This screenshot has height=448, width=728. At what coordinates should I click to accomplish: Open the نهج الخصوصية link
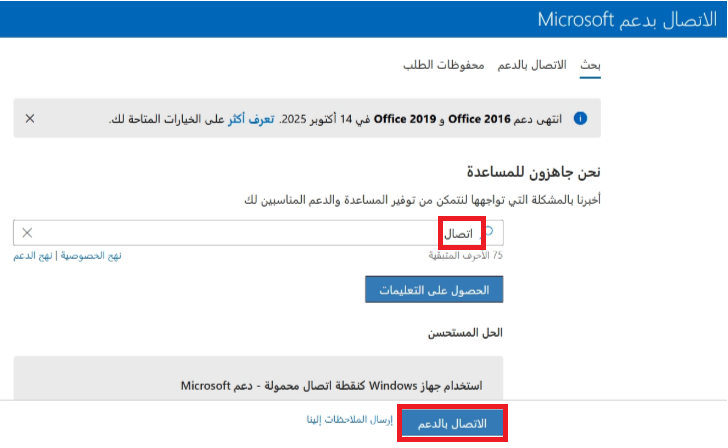click(91, 256)
